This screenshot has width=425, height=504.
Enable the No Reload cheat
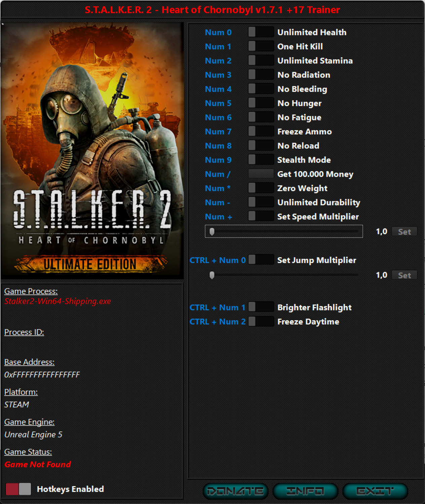(261, 145)
